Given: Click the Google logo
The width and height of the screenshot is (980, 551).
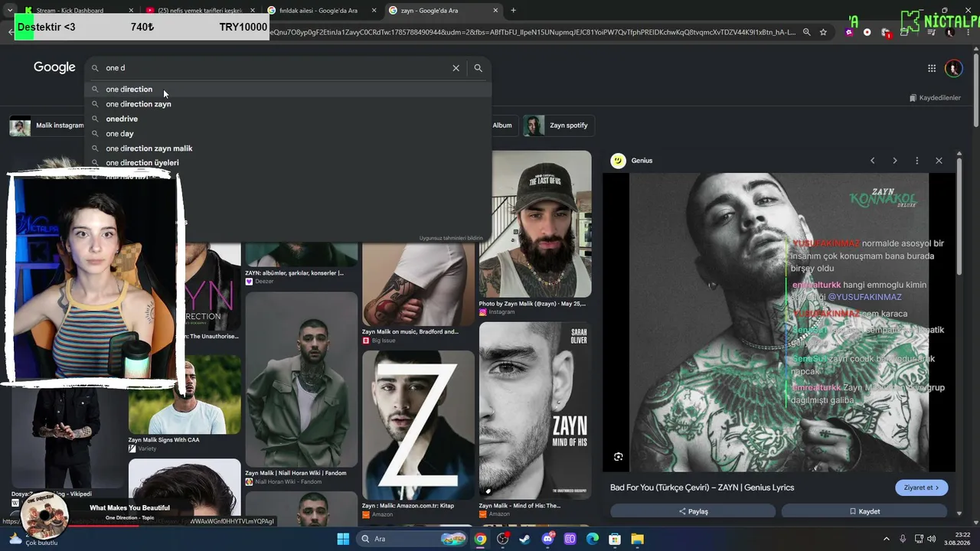Looking at the screenshot, I should [54, 67].
